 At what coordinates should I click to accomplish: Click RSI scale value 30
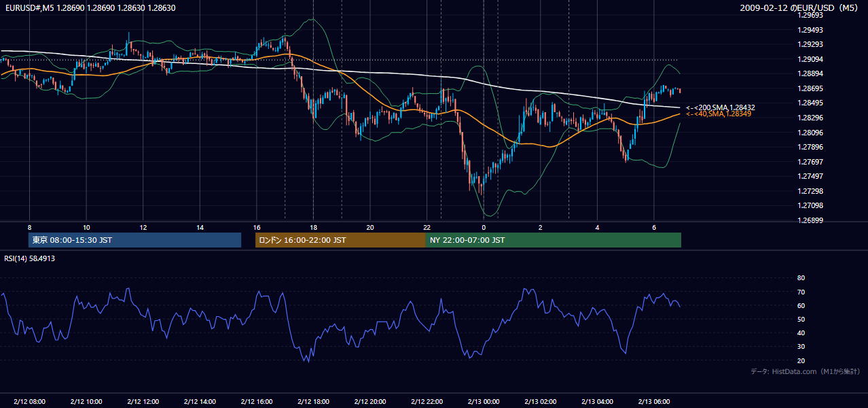point(801,347)
